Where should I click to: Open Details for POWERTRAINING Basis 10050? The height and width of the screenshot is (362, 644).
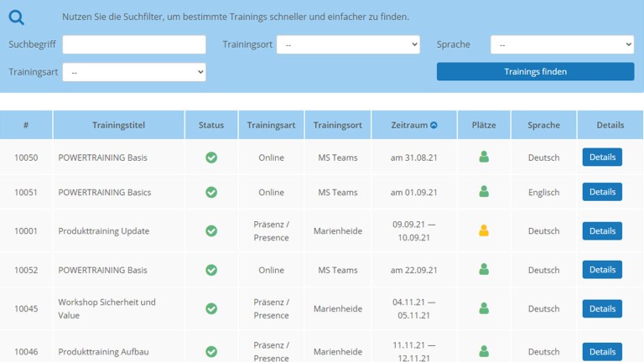click(602, 158)
